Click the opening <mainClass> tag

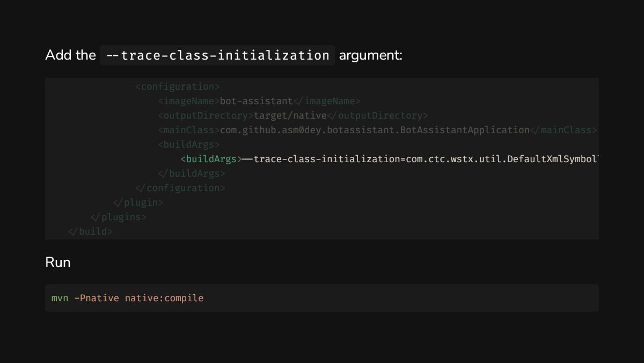coord(189,130)
